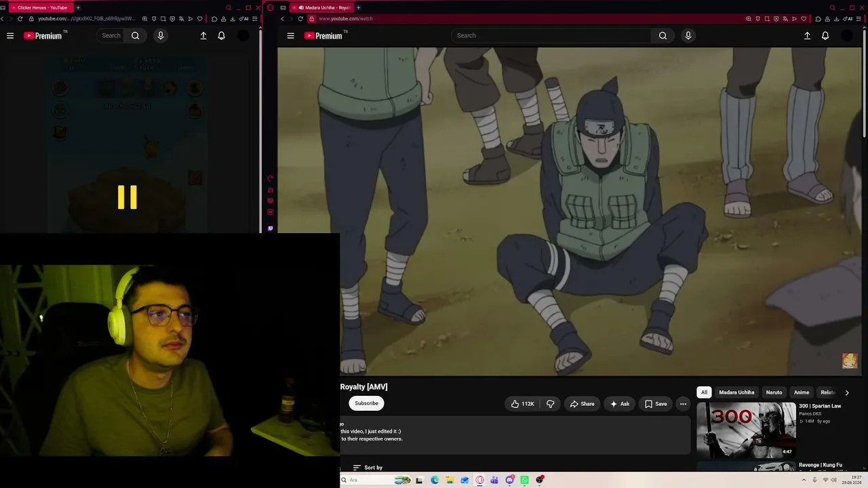
Task: Select the Madara Uchiha filter chip
Action: [x=736, y=392]
